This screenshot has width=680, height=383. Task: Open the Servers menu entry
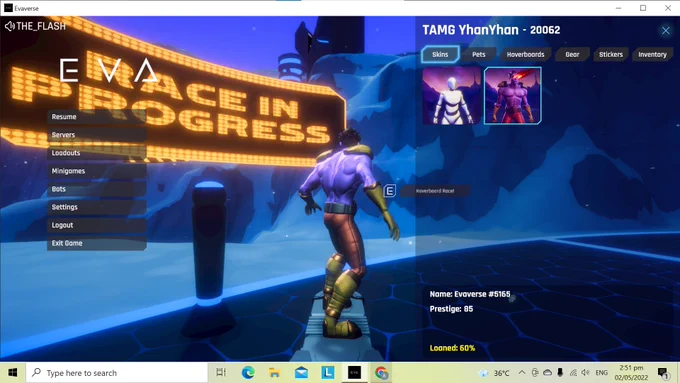coord(96,135)
